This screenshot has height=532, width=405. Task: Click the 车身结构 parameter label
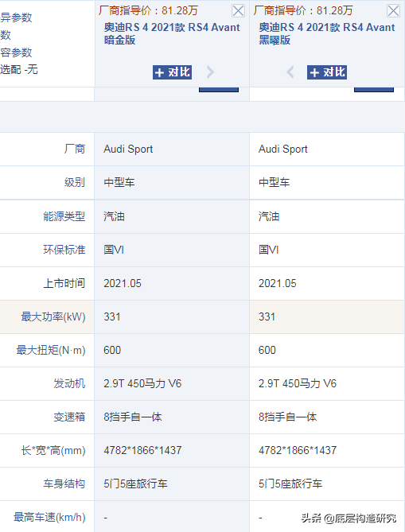64,483
